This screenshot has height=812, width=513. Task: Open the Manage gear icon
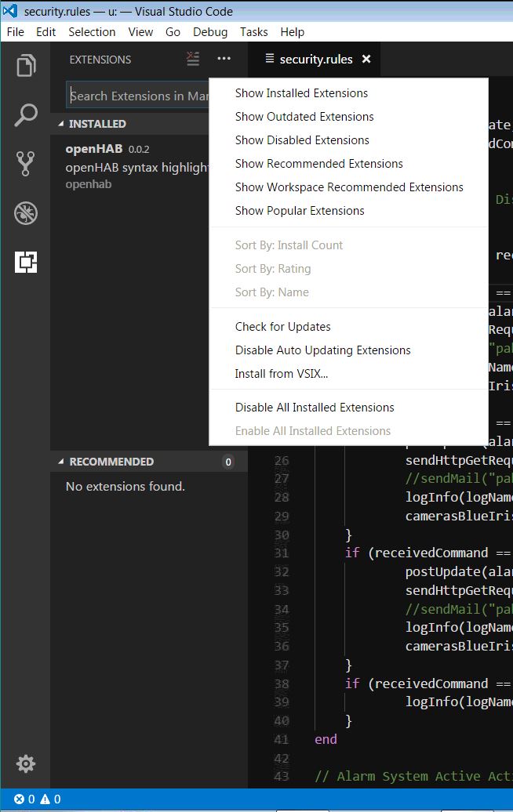click(26, 763)
